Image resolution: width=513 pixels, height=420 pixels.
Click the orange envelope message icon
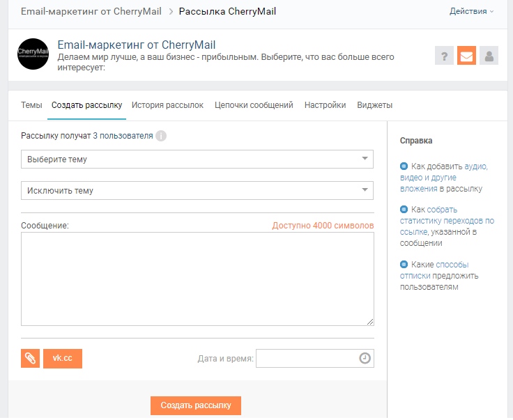click(x=466, y=56)
